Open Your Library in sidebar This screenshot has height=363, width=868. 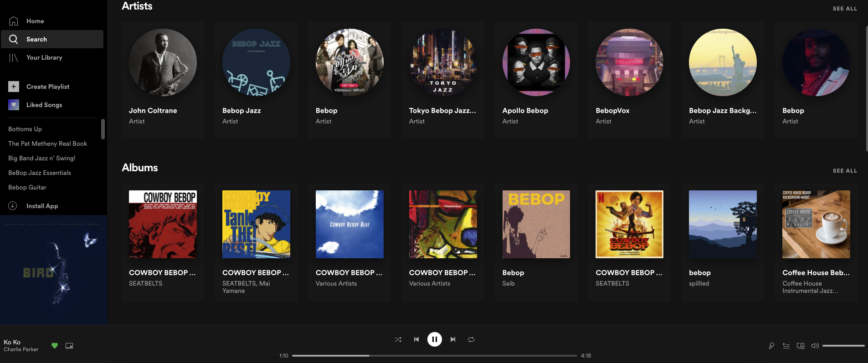point(44,57)
